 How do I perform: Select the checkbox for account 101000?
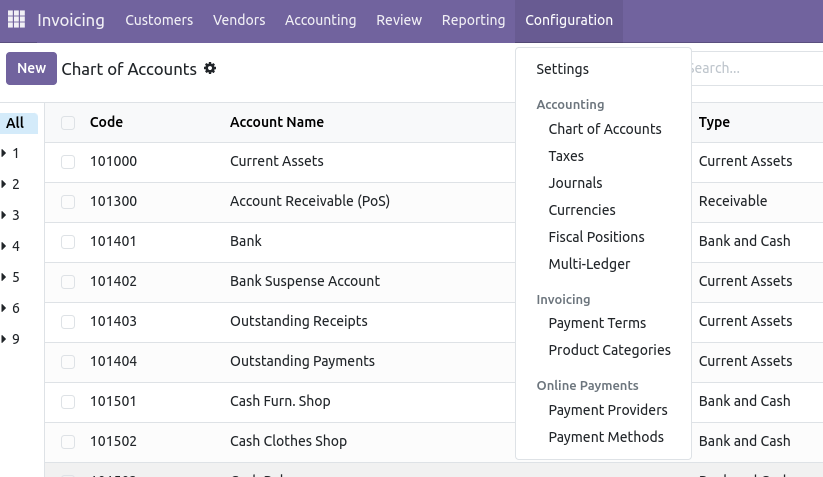pyautogui.click(x=68, y=161)
